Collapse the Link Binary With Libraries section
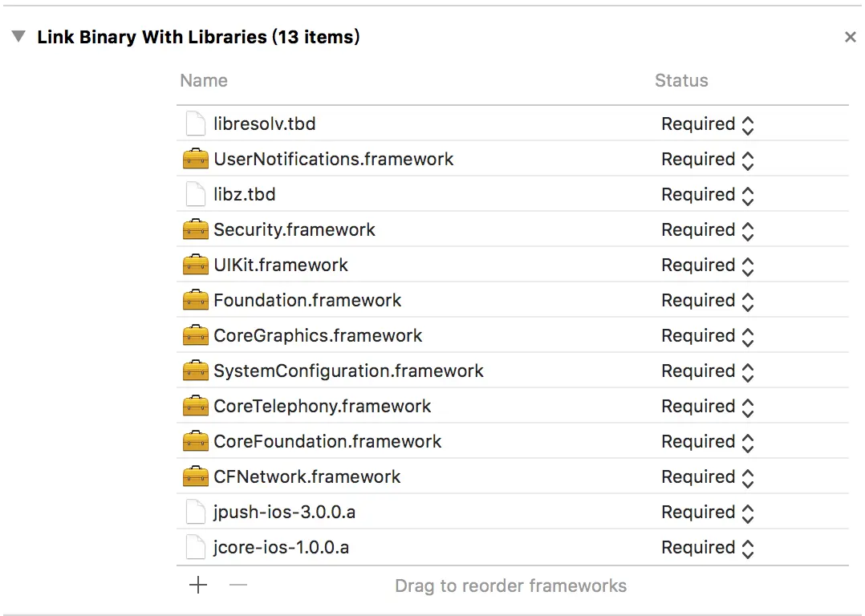 click(x=18, y=36)
